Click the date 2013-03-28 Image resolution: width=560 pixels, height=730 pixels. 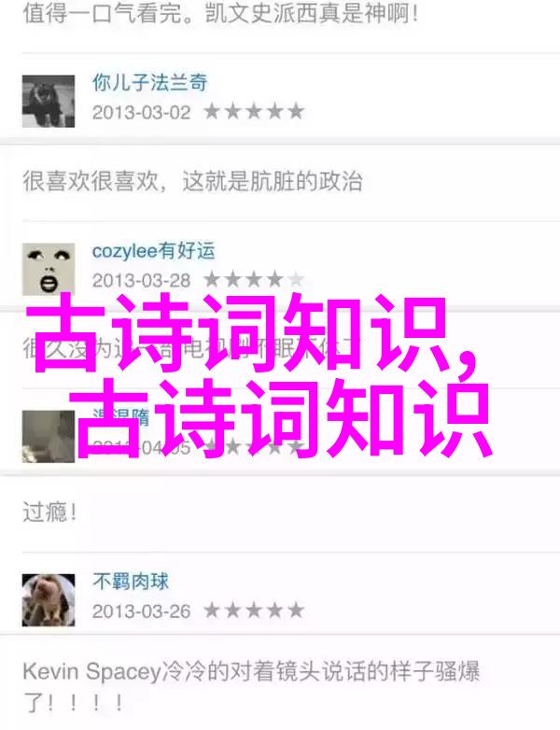(142, 280)
